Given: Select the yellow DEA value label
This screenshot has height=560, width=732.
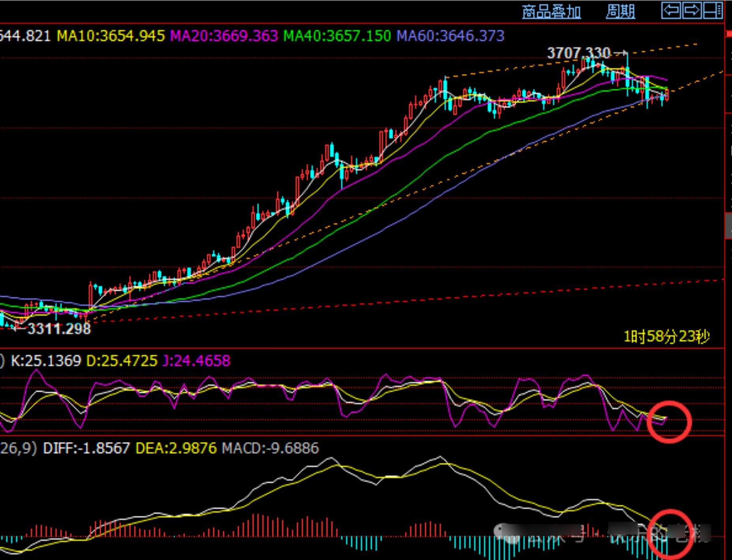Looking at the screenshot, I should (x=176, y=448).
